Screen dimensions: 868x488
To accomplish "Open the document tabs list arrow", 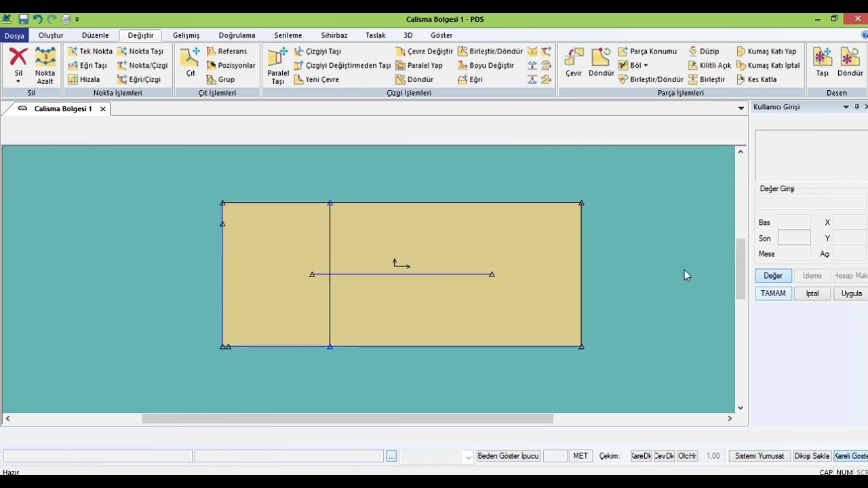I will click(x=741, y=108).
